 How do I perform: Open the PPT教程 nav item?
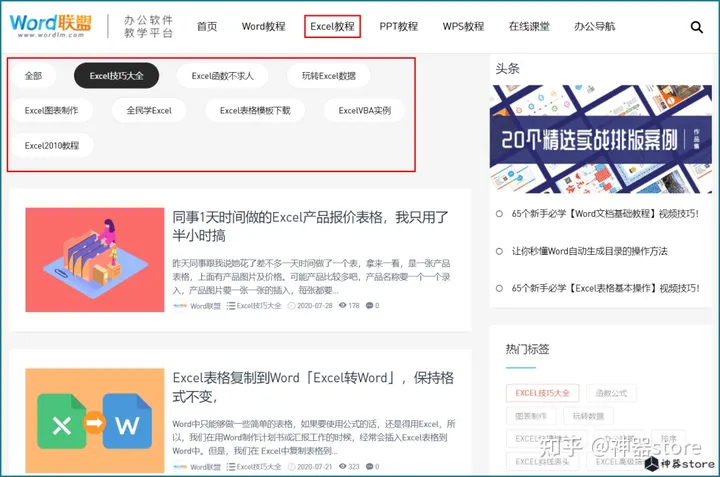[399, 27]
